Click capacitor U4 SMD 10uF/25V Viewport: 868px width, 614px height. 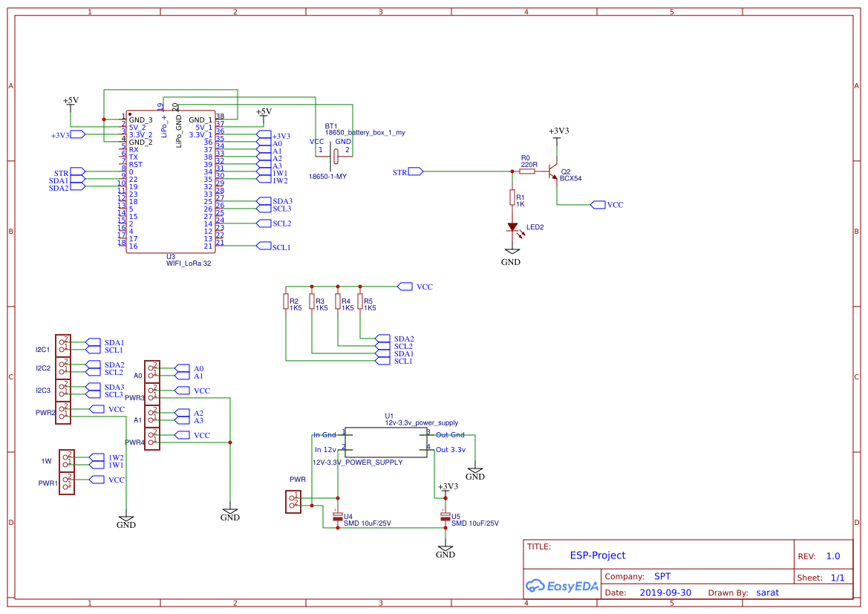coord(338,514)
